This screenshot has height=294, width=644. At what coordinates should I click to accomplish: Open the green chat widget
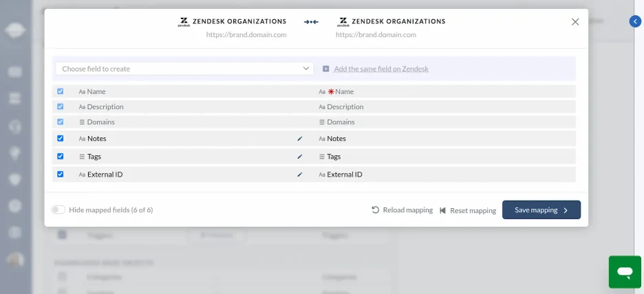tap(625, 272)
